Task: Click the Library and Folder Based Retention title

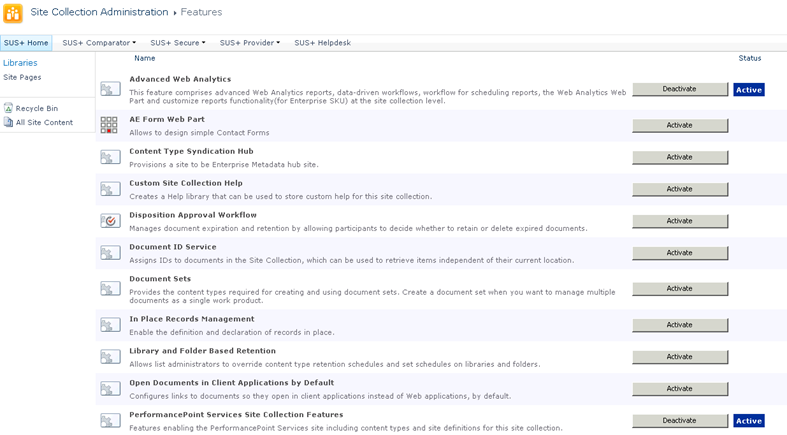Action: tap(202, 351)
